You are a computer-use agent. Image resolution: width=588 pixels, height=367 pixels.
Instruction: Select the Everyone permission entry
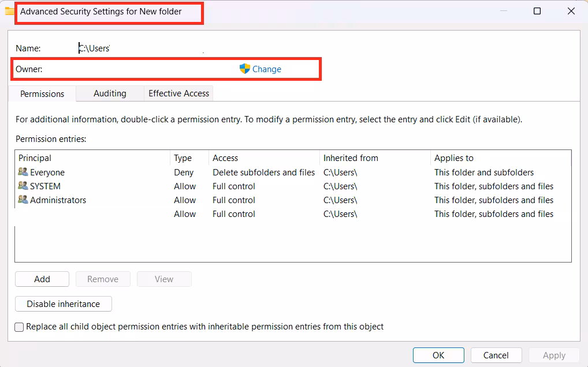pos(293,173)
